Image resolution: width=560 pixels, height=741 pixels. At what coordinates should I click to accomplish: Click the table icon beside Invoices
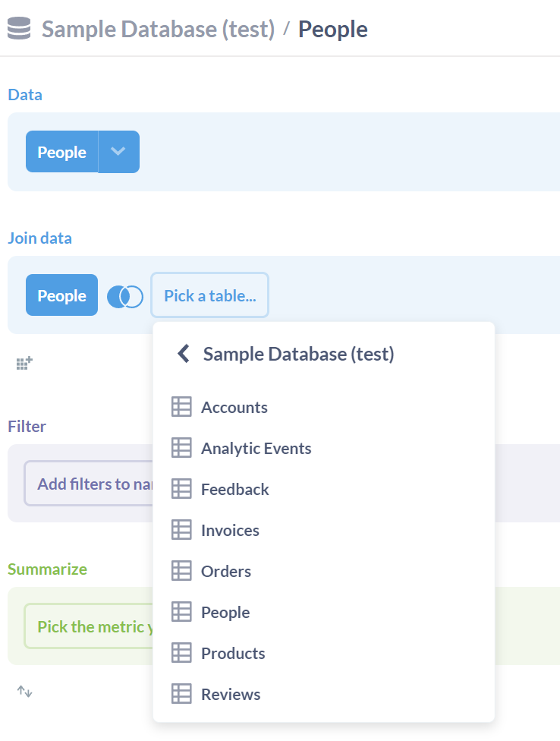coord(181,530)
